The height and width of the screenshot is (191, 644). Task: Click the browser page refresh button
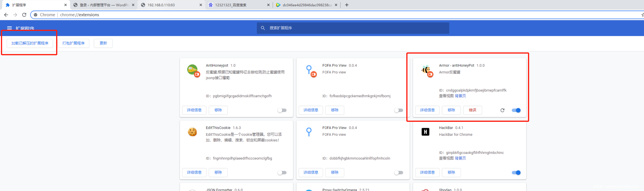coord(24,15)
